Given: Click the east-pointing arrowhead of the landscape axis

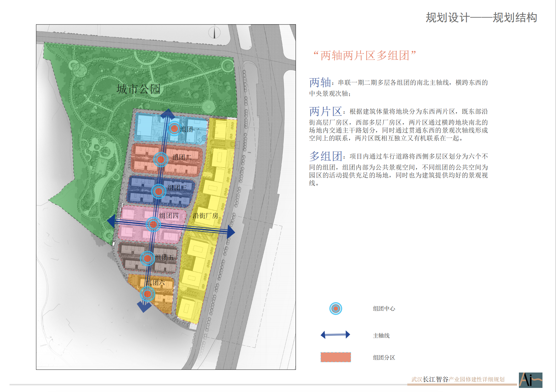Looking at the screenshot, I should [231, 232].
